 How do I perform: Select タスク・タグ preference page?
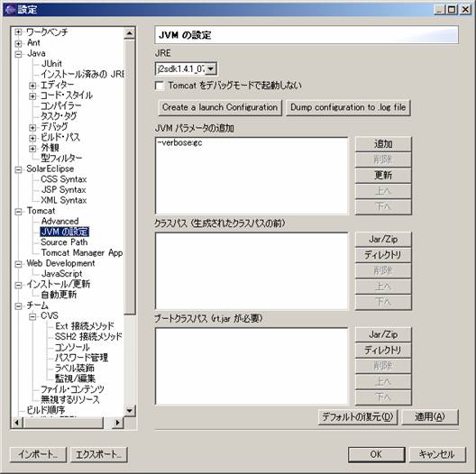(59, 116)
